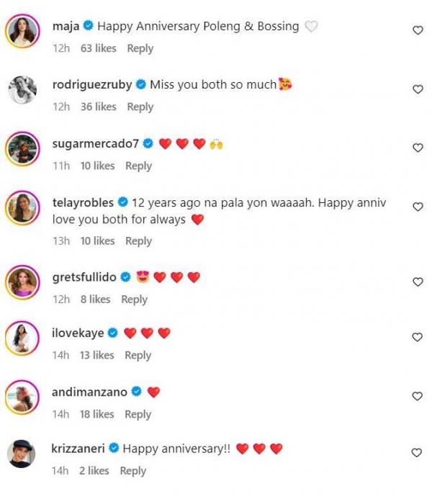Open gretsfullido's profile picture
Viewport: 432px width, 504px height.
22,282
